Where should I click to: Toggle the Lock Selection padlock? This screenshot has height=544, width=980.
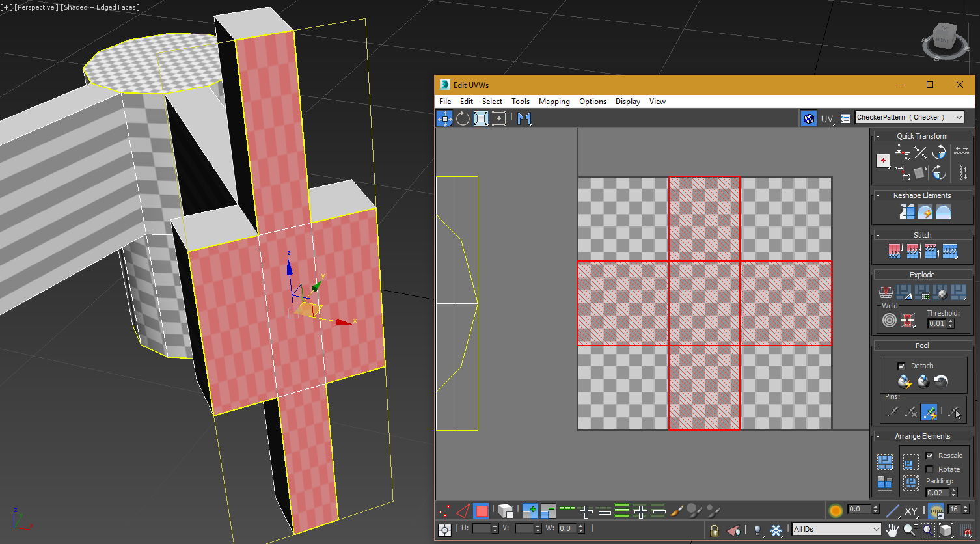[x=714, y=530]
